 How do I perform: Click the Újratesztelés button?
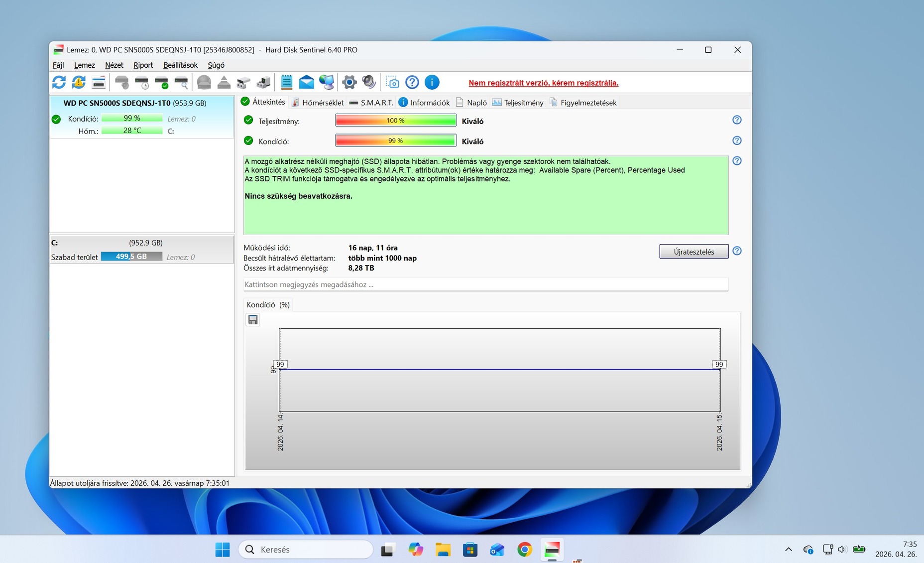(694, 252)
